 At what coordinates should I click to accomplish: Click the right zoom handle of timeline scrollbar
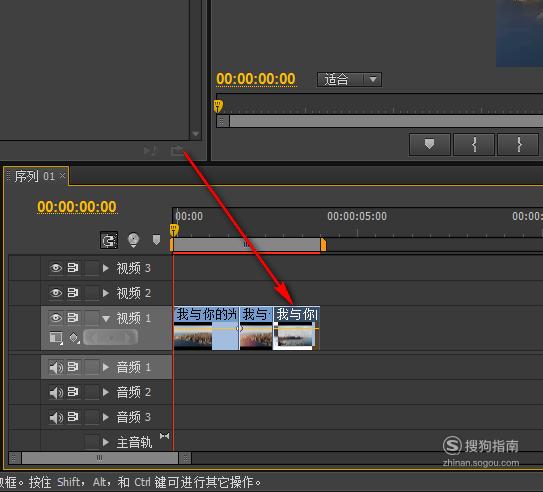[186, 458]
